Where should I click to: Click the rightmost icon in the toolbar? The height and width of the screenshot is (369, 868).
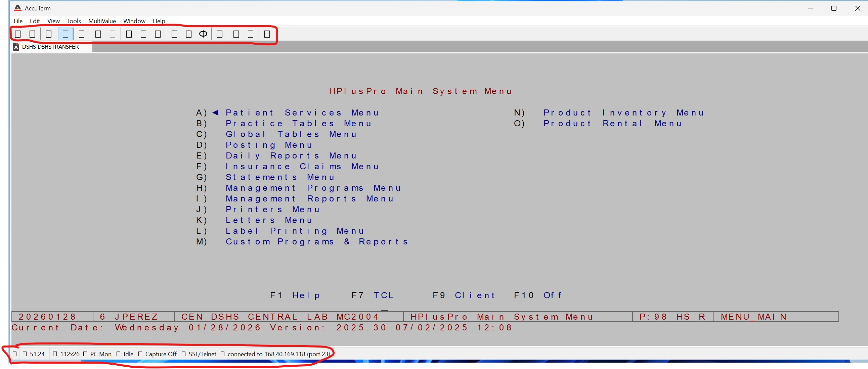click(x=267, y=34)
